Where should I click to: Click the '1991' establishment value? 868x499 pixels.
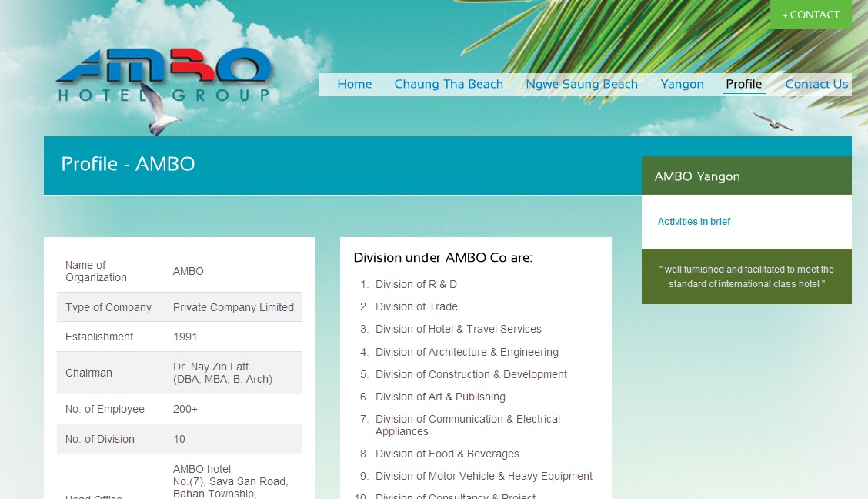tap(185, 337)
